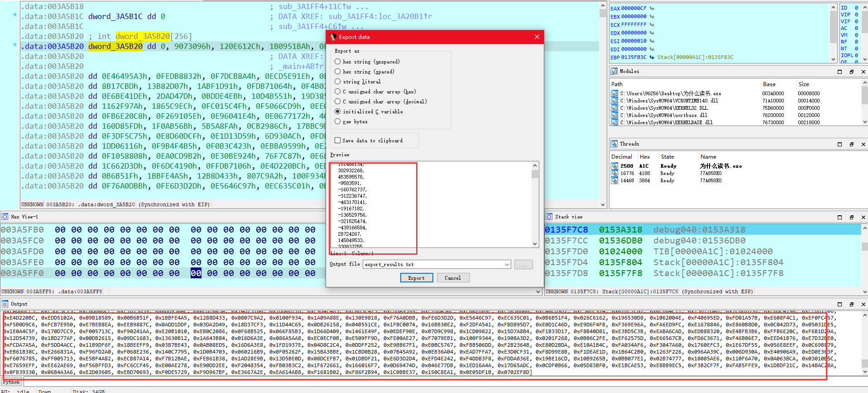The image size is (868, 393).
Task: Float the Modules panel
Action: click(852, 72)
